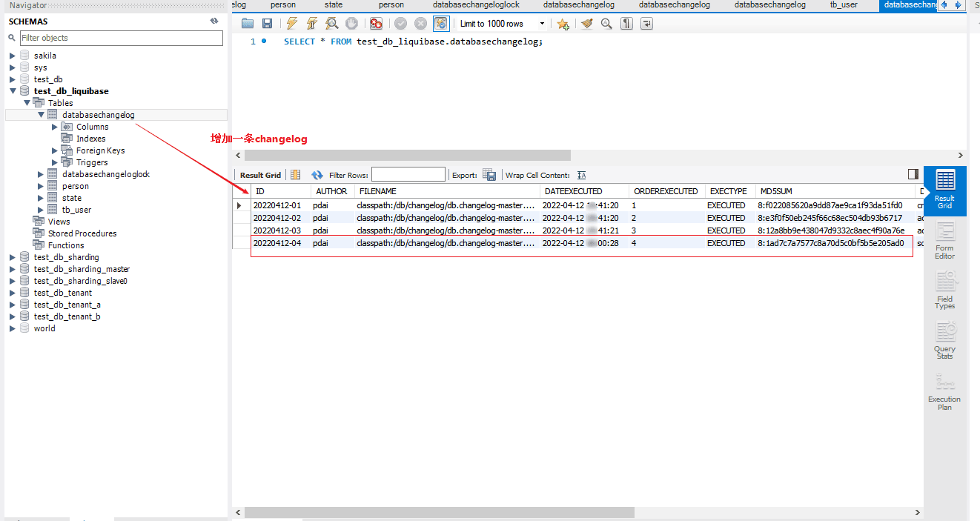The height and width of the screenshot is (521, 980).
Task: Click the save script floppy disk icon
Action: [267, 24]
